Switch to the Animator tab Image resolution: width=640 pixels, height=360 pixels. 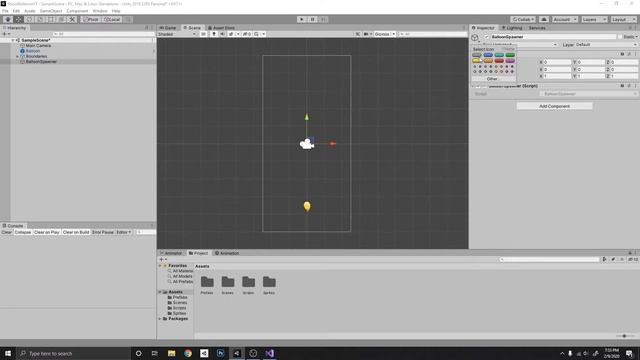point(171,253)
